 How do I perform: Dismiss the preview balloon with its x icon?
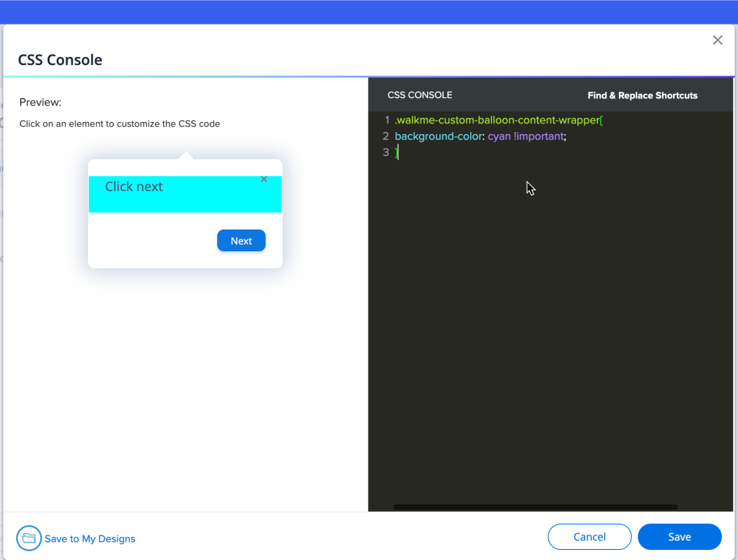(264, 179)
